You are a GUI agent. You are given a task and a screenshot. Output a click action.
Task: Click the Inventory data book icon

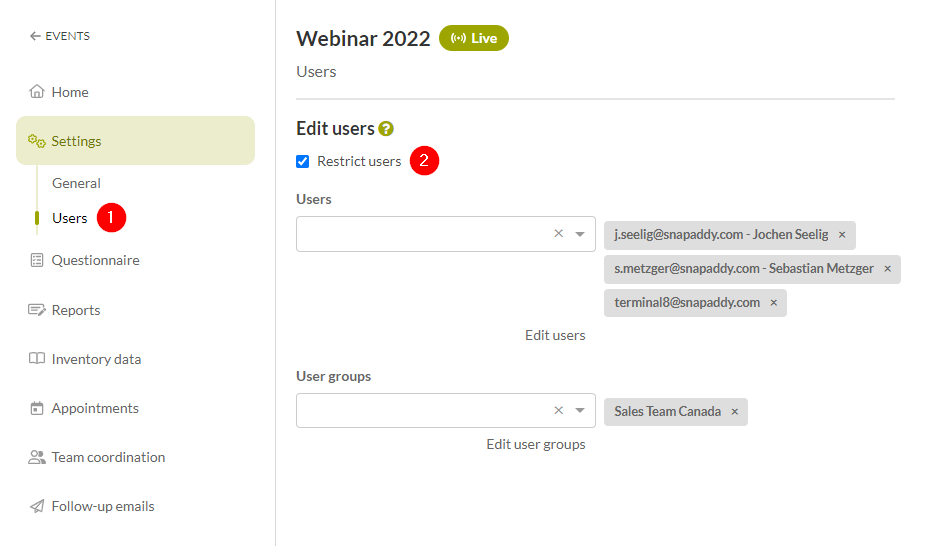[x=37, y=359]
